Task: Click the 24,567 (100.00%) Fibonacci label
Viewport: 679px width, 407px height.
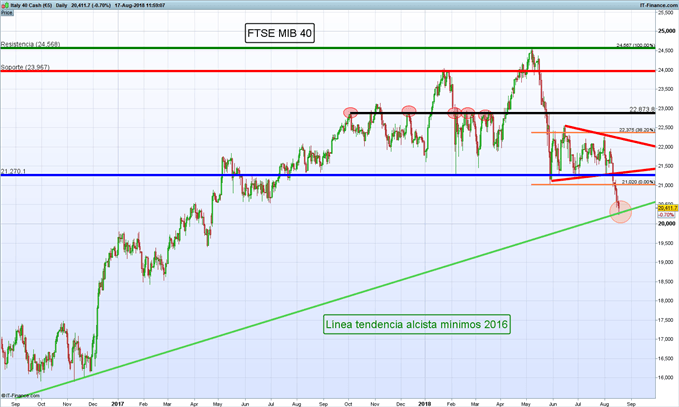Action: pyautogui.click(x=635, y=45)
